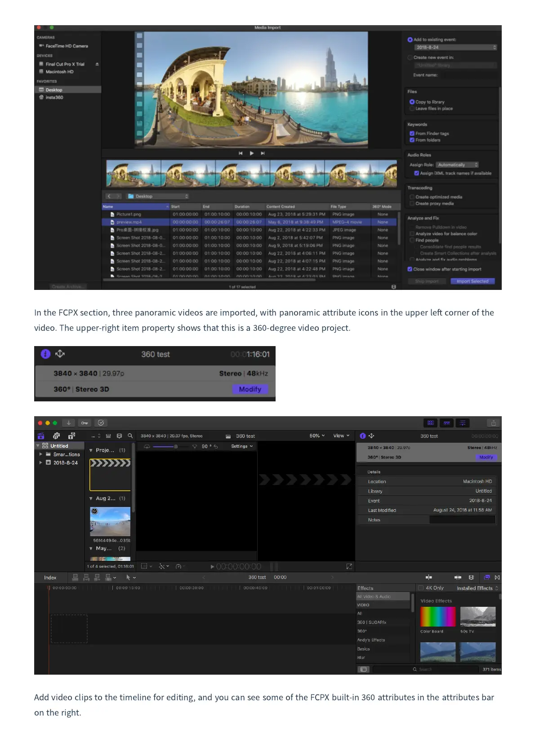This screenshot has height=756, width=535.
Task: Open clip appearance options in browser
Action: (119, 436)
